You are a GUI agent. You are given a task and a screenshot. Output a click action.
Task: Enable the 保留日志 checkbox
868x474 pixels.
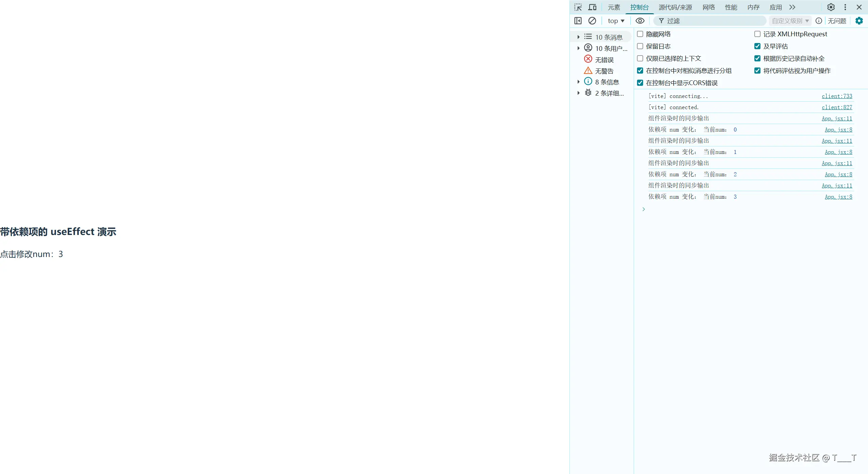(x=640, y=46)
